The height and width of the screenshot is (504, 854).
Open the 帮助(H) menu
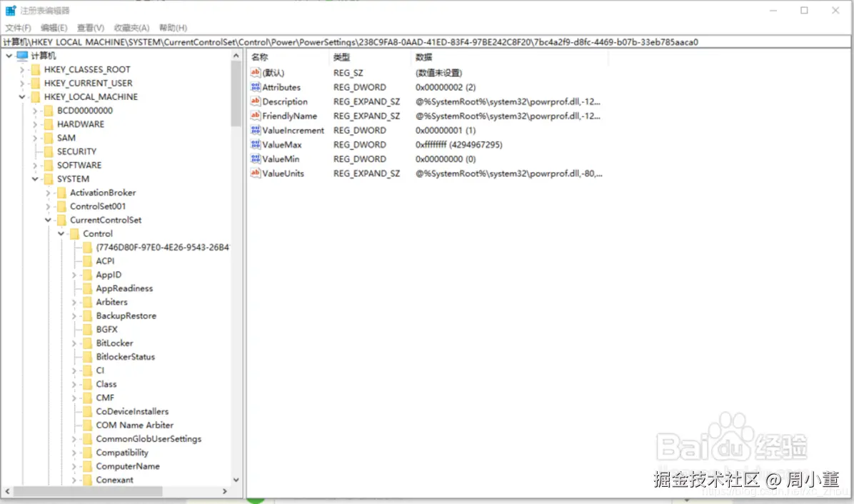[174, 28]
